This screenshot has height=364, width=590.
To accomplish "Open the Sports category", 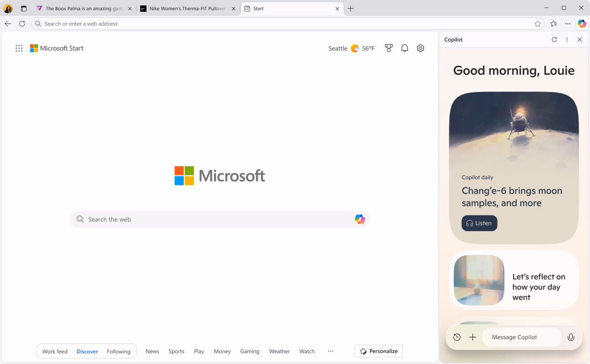I will [x=176, y=351].
